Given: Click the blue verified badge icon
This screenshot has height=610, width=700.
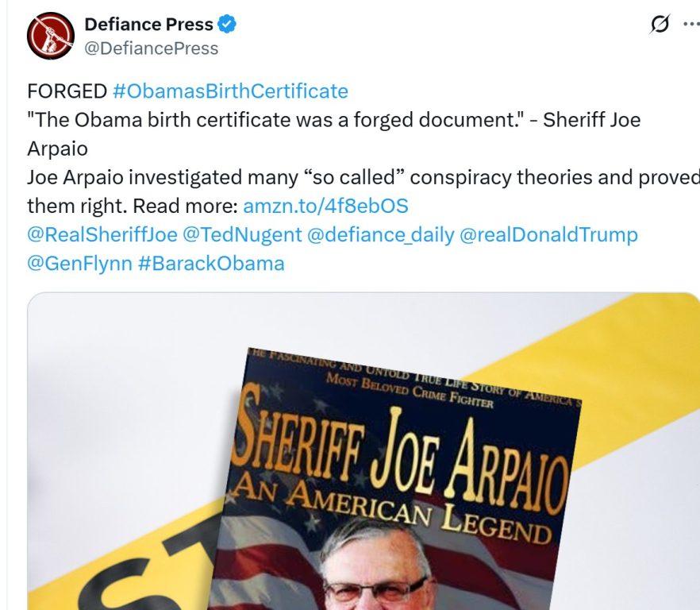Looking at the screenshot, I should coord(227,24).
